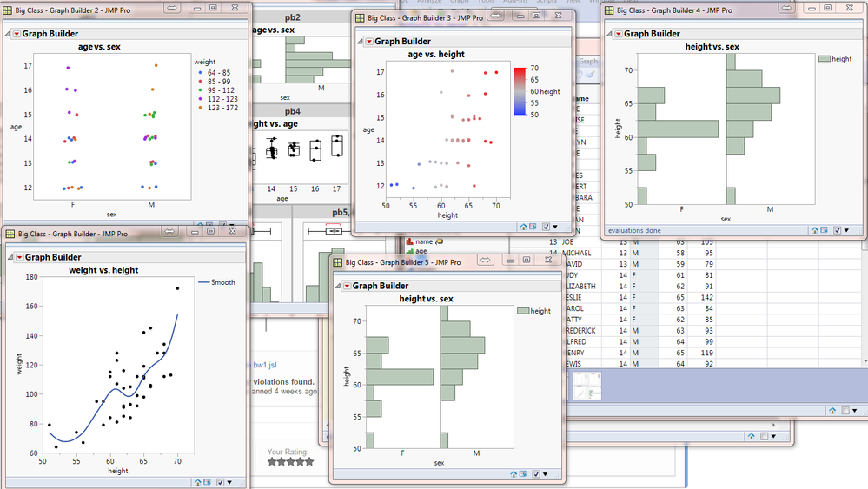The width and height of the screenshot is (868, 489).
Task: Show associated data table from weight vs. height status bar
Action: pos(207,482)
